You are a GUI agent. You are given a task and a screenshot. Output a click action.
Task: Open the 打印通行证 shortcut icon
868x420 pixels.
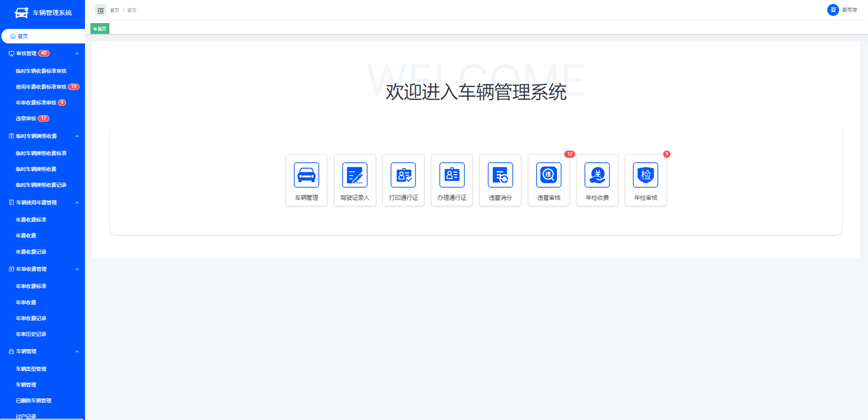tap(403, 175)
